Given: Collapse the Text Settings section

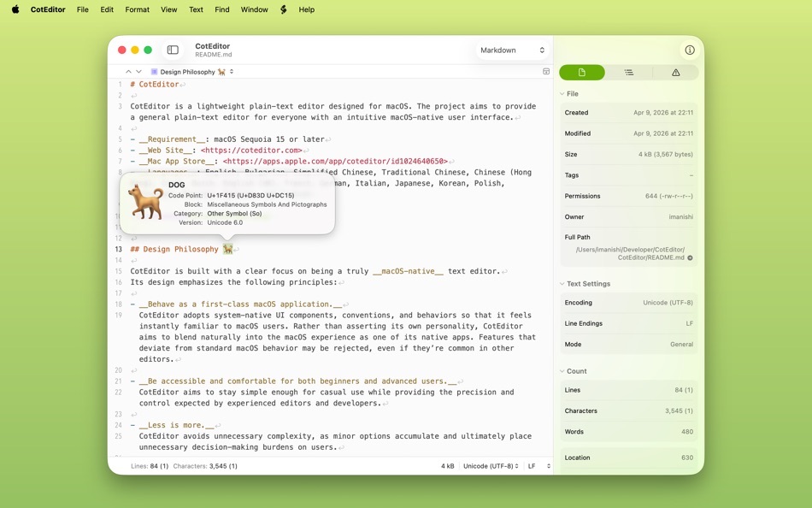Looking at the screenshot, I should pos(562,284).
